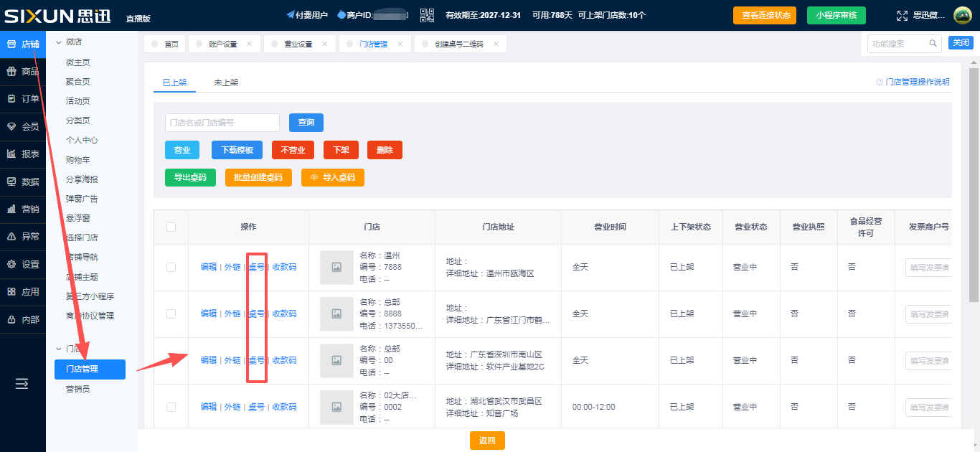
Task: Toggle the select-all checkbox in table header
Action: point(171,227)
